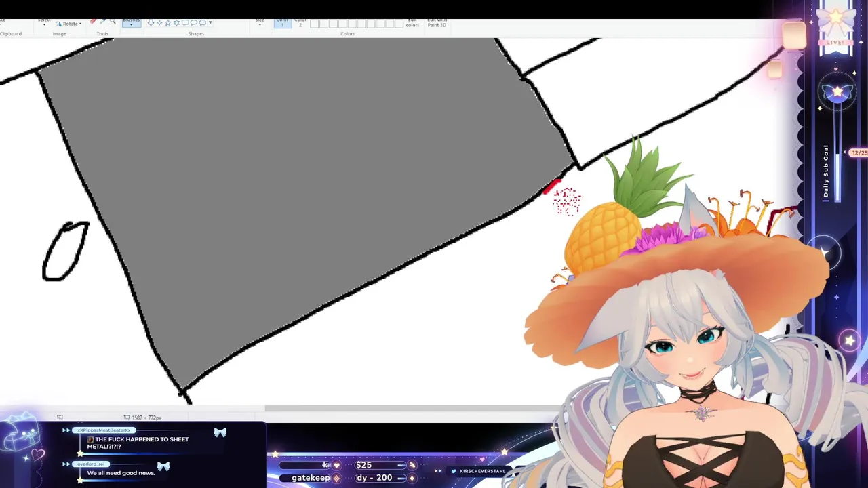Select the six-point star shape
Image resolution: width=868 pixels, height=488 pixels.
(176, 22)
